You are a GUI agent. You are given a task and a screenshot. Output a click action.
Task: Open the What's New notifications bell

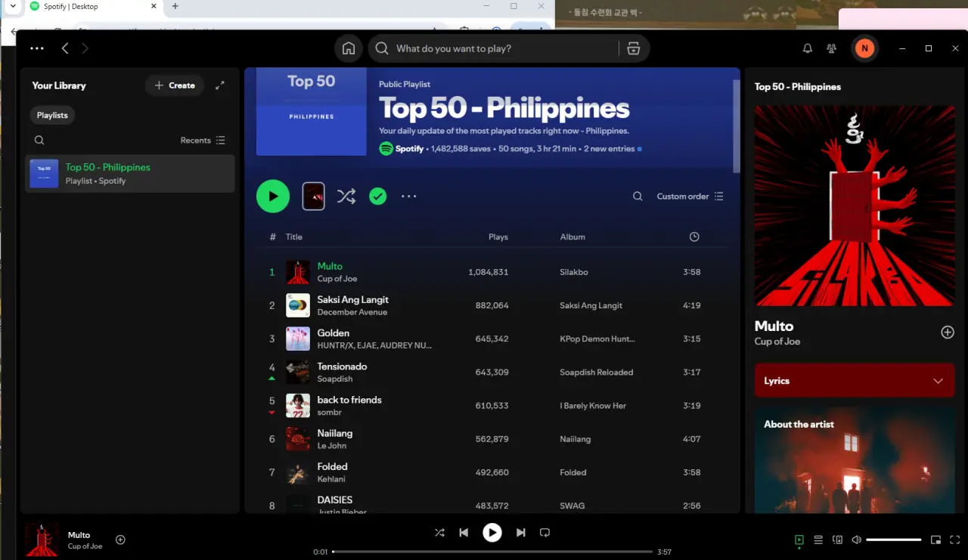click(x=808, y=48)
